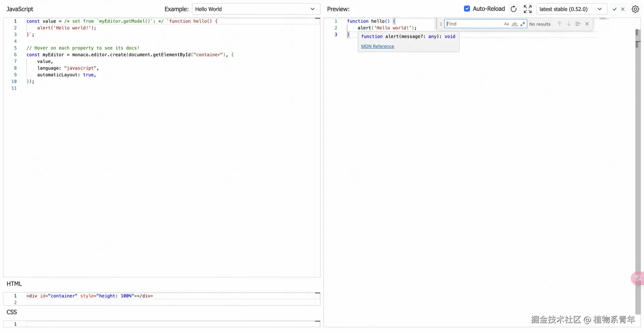Click the pink translate bubble at the right edge

tap(638, 278)
